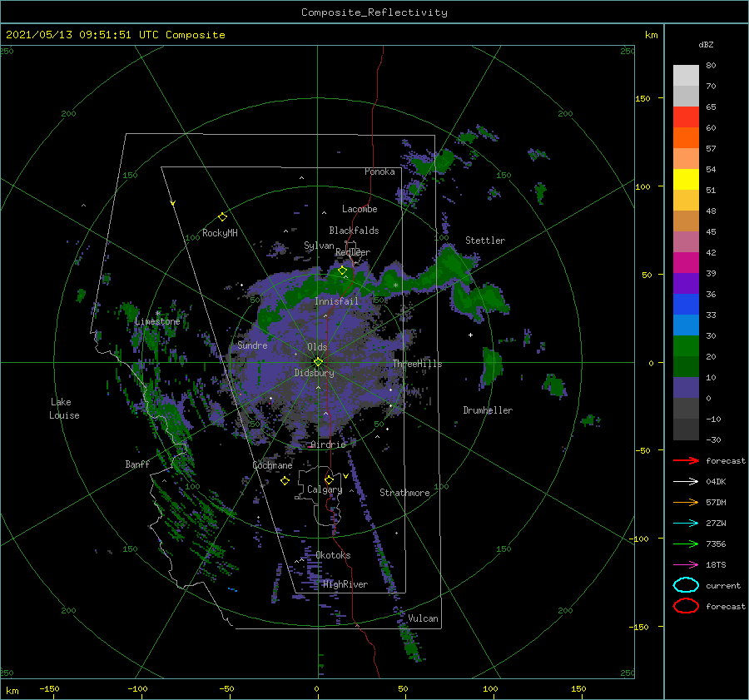Click the yellow diamond marker near RockyMH

click(222, 217)
